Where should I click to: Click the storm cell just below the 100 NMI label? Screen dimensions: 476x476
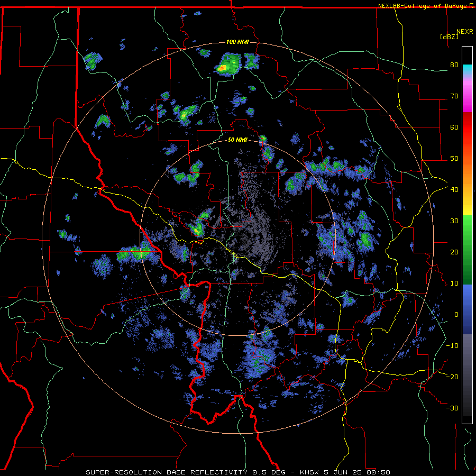click(227, 64)
